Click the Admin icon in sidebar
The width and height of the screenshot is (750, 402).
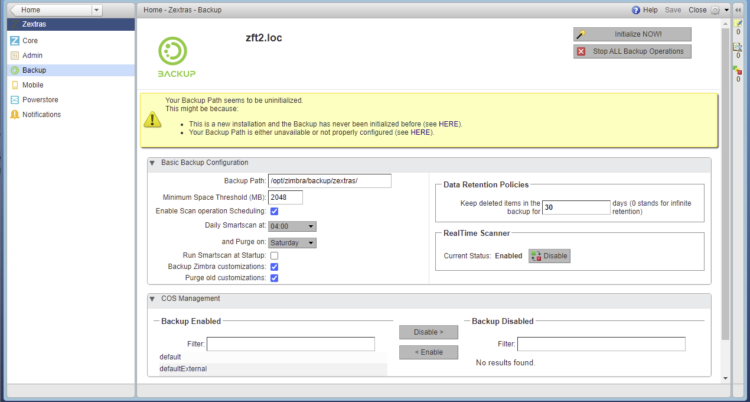pyautogui.click(x=15, y=56)
